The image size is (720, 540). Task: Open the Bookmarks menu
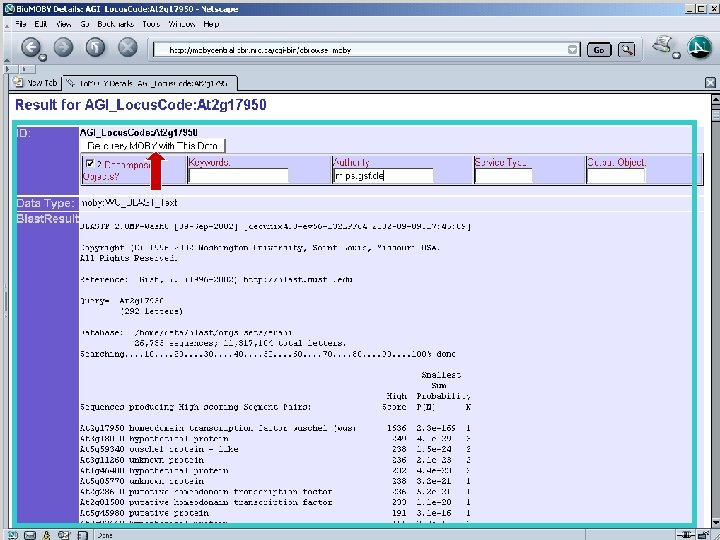[115, 24]
